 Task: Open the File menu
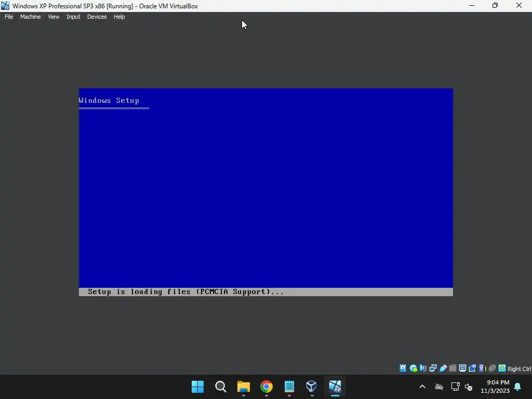(x=9, y=17)
